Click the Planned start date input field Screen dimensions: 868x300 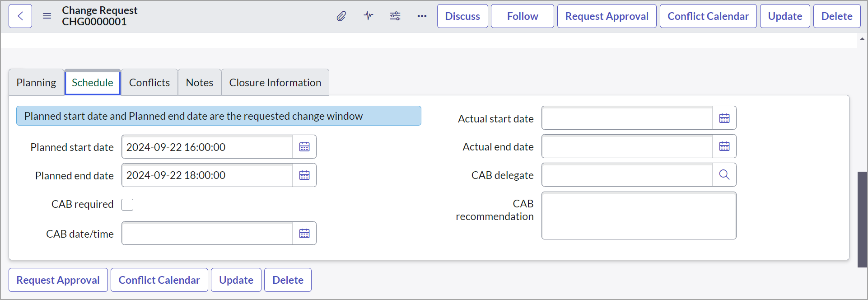207,147
